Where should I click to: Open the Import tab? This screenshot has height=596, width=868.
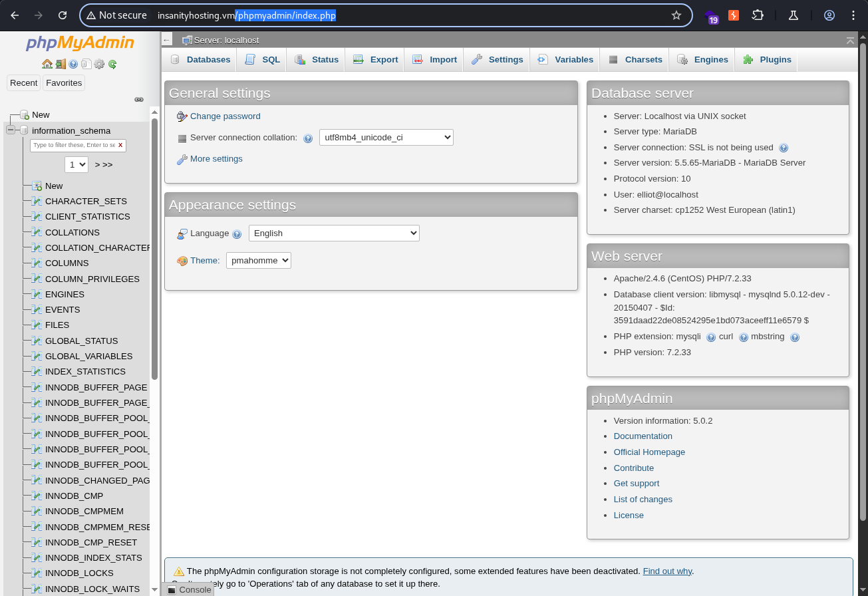(x=434, y=59)
